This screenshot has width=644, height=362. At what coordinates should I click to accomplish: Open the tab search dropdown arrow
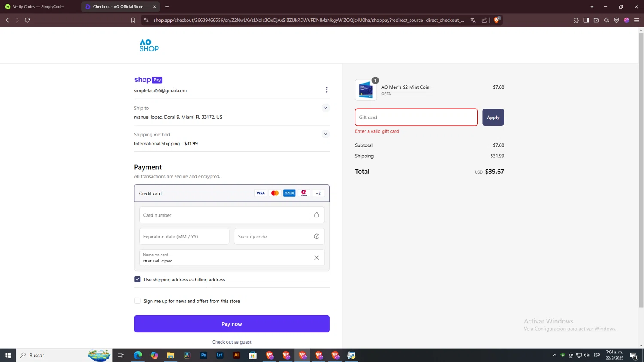coord(592,7)
